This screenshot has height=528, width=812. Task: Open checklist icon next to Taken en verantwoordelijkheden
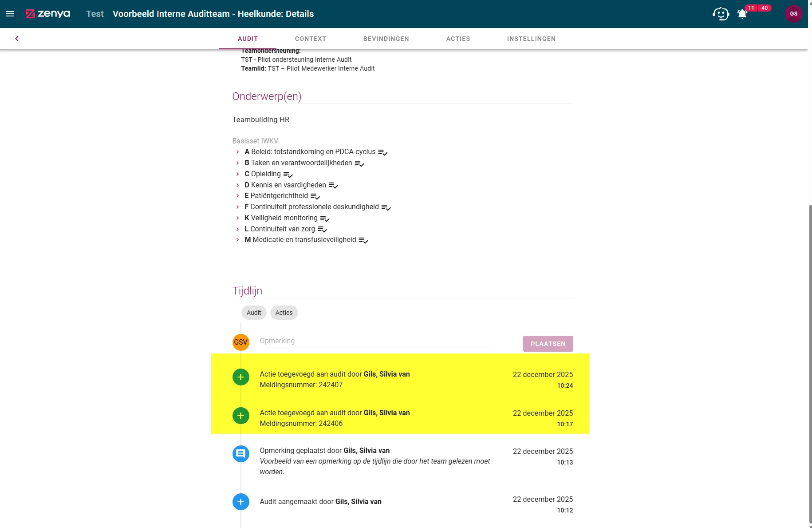(359, 163)
